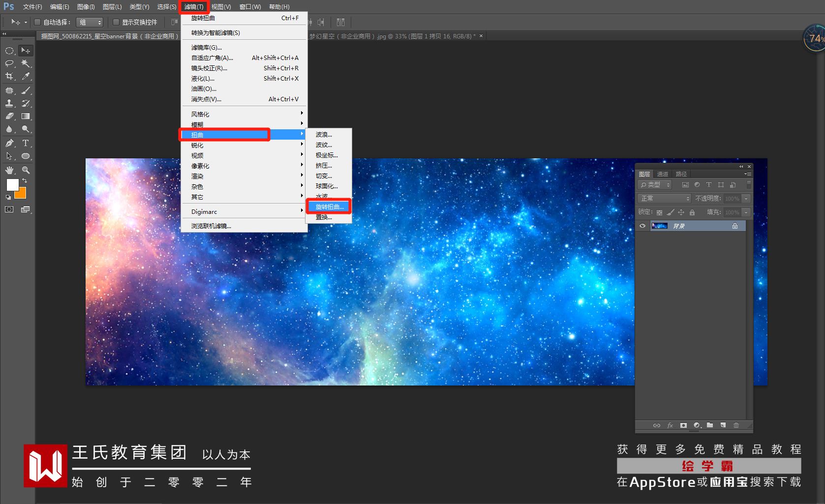Select the Crop tool
This screenshot has width=825, height=504.
(x=9, y=76)
